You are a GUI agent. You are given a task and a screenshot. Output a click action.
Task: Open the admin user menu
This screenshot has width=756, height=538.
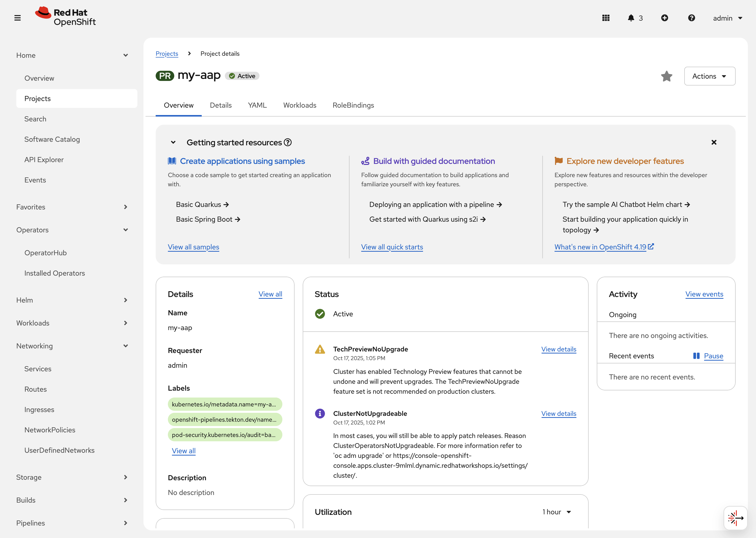[727, 18]
